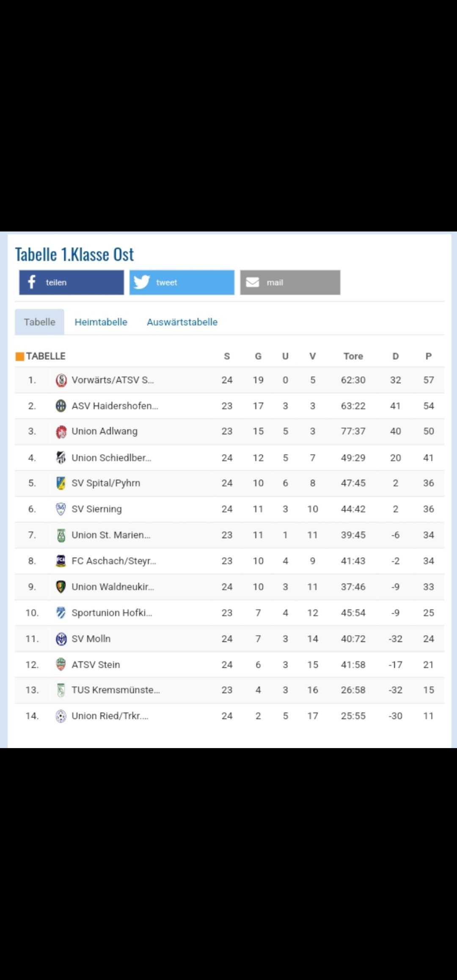The width and height of the screenshot is (457, 980).
Task: Click the ATSV Stein club crest icon
Action: 61,664
